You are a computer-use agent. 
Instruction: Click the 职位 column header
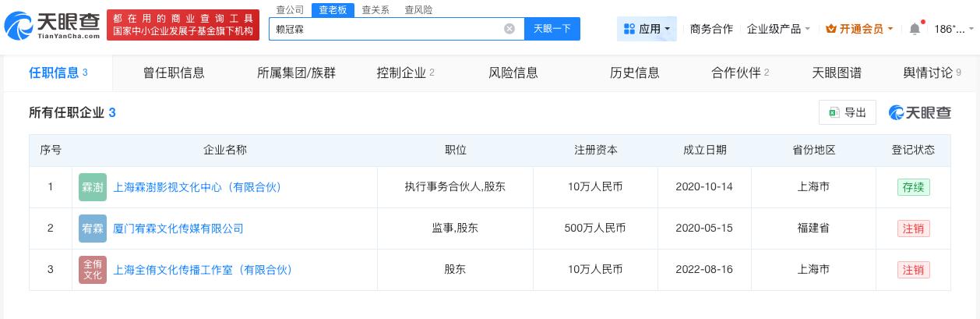click(x=456, y=150)
